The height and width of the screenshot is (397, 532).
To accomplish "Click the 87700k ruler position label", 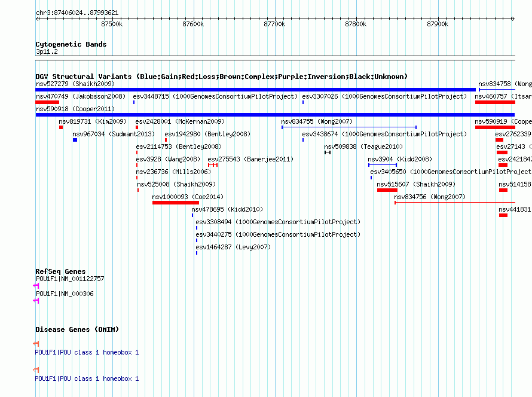I will click(274, 24).
